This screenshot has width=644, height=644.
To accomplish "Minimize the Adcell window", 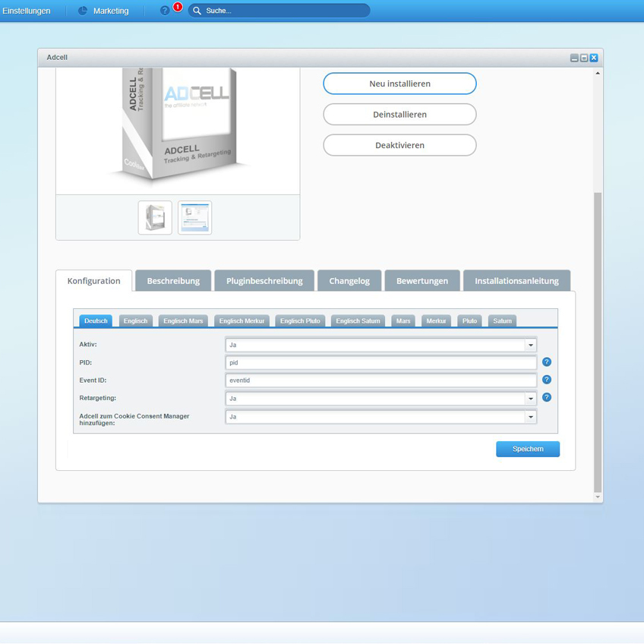I will click(x=574, y=58).
